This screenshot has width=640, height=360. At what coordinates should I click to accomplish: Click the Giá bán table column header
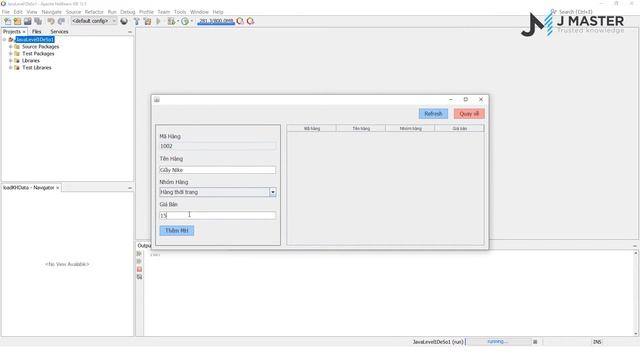point(460,129)
